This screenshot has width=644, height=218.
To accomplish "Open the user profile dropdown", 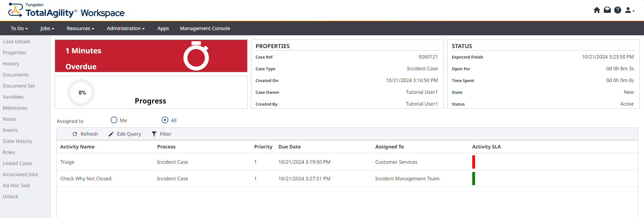I will pos(629,10).
